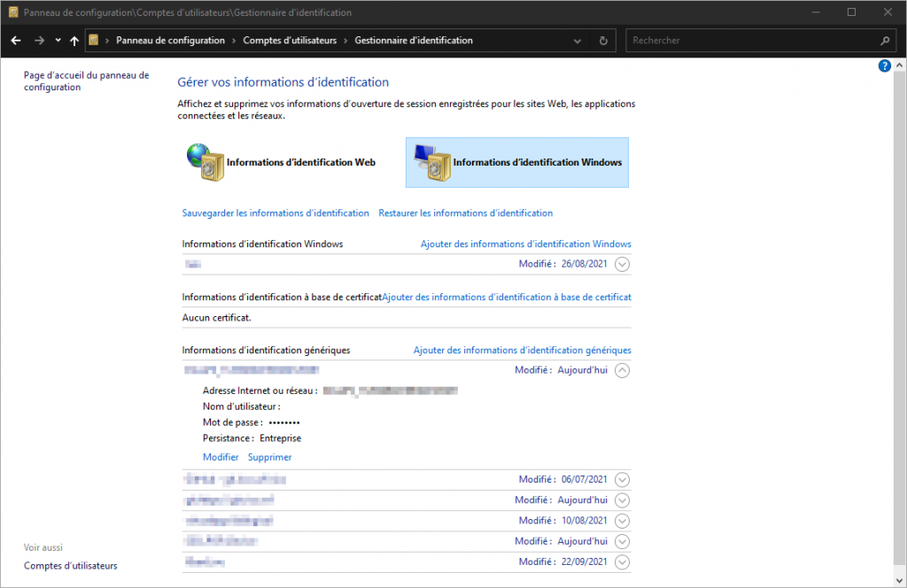The image size is (907, 588).
Task: Open help with the blue question mark
Action: (x=885, y=66)
